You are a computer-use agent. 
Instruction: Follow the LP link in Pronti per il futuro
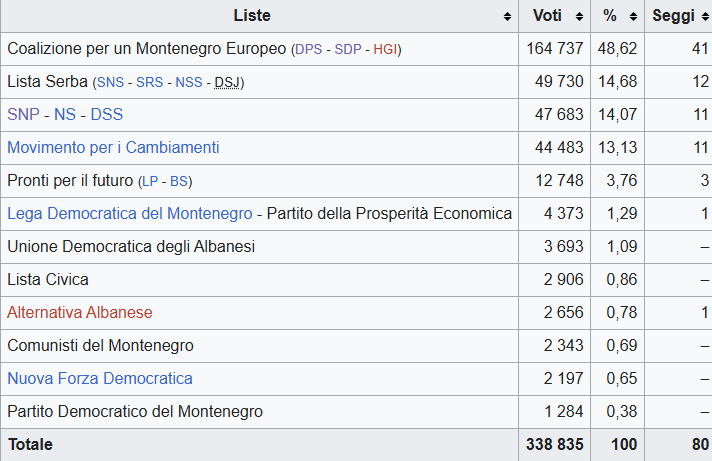point(151,181)
